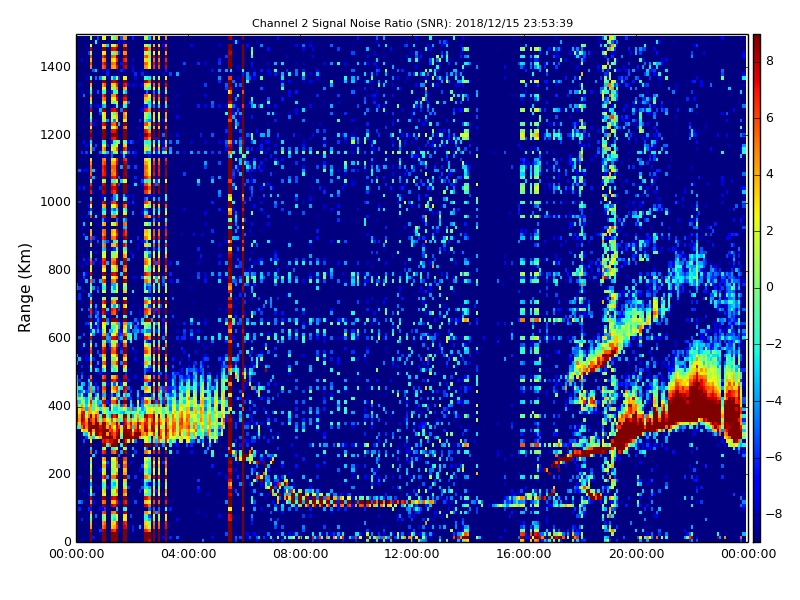Click the strong red echo region near 22:00 at 400 km
800x600 pixels.
695,403
